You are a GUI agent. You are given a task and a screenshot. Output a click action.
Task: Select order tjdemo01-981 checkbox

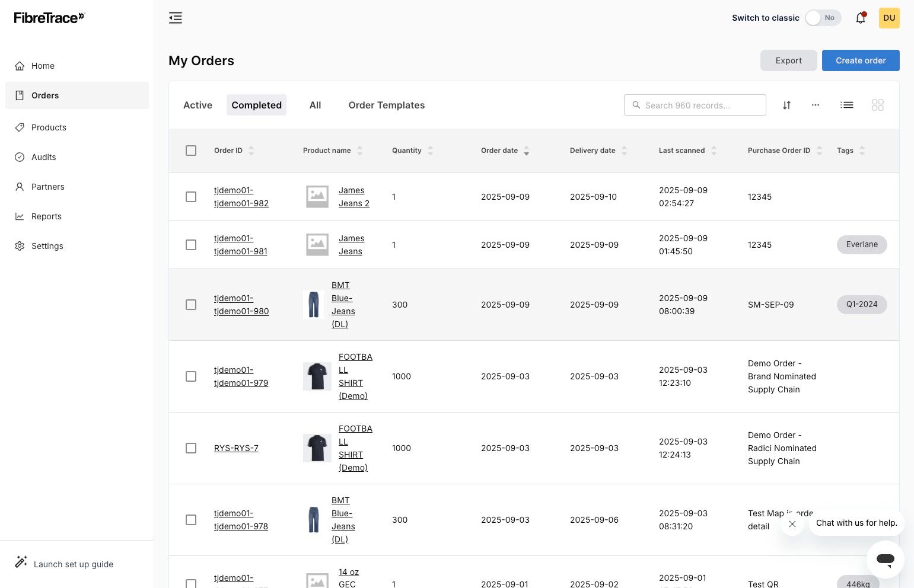(x=191, y=245)
